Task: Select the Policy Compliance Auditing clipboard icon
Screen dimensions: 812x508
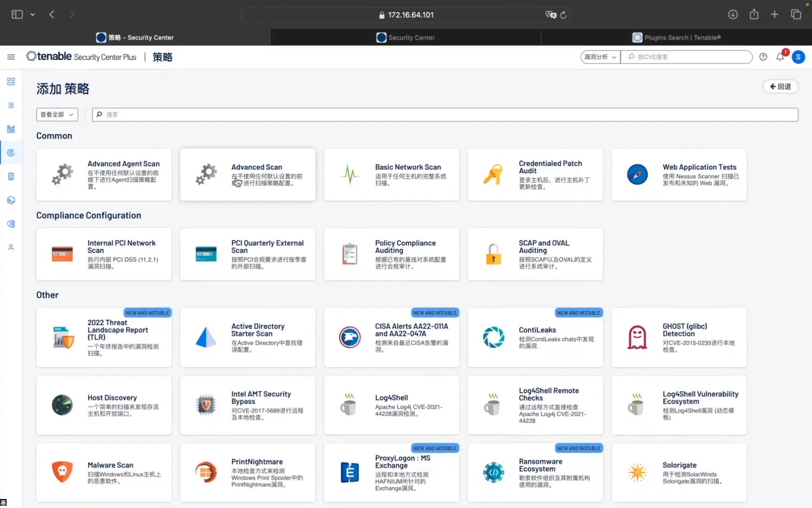Action: pyautogui.click(x=350, y=254)
